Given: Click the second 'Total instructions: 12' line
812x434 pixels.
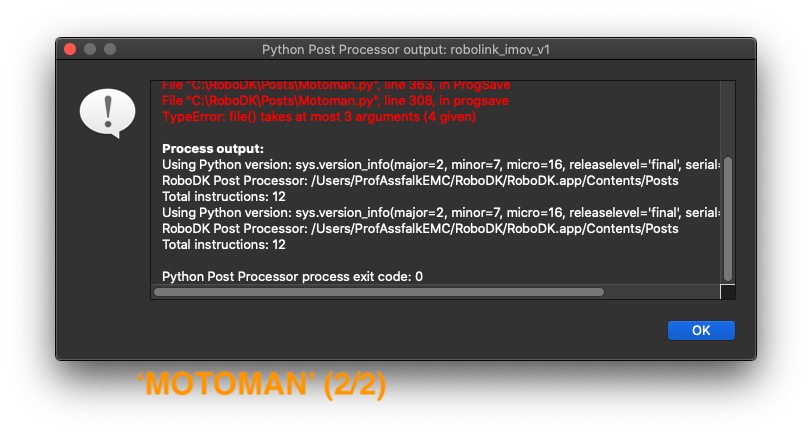Looking at the screenshot, I should (x=224, y=245).
